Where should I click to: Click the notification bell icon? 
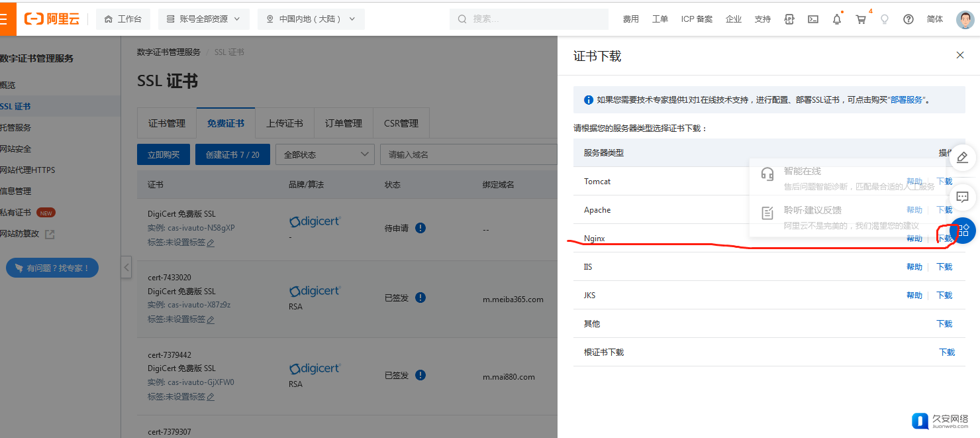(837, 19)
